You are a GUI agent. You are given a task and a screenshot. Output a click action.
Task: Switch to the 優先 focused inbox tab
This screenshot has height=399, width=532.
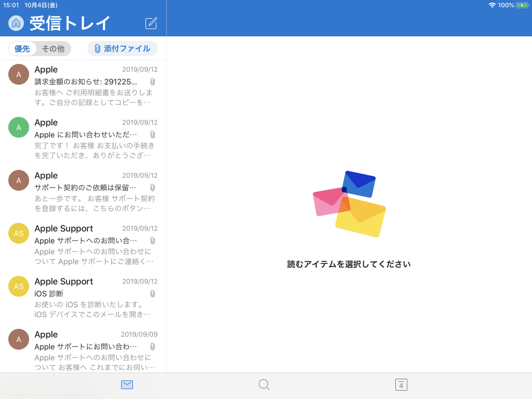[x=22, y=48]
